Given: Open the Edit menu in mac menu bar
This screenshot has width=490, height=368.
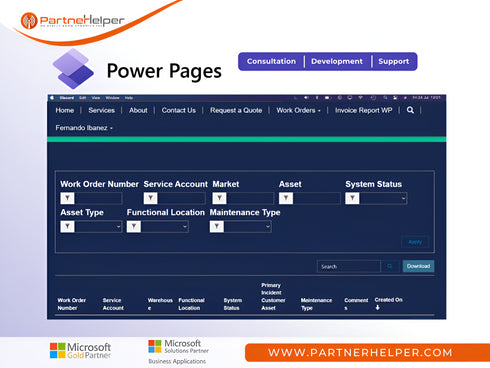Looking at the screenshot, I should click(x=82, y=98).
